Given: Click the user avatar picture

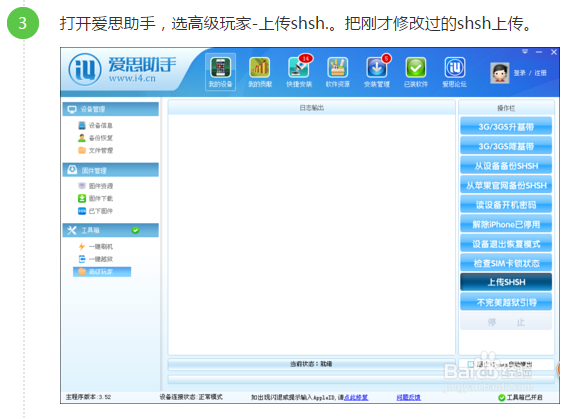Looking at the screenshot, I should point(500,73).
